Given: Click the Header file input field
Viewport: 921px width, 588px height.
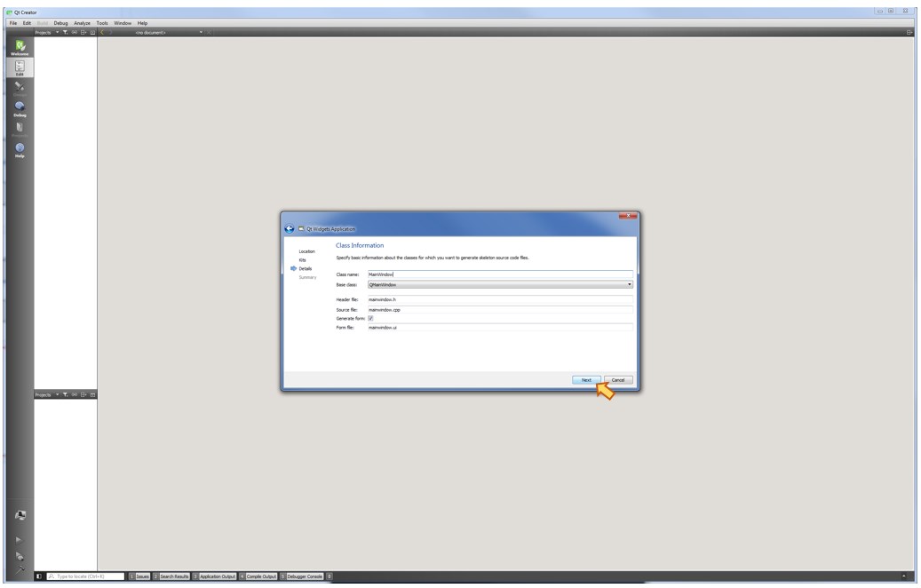Looking at the screenshot, I should pyautogui.click(x=500, y=299).
